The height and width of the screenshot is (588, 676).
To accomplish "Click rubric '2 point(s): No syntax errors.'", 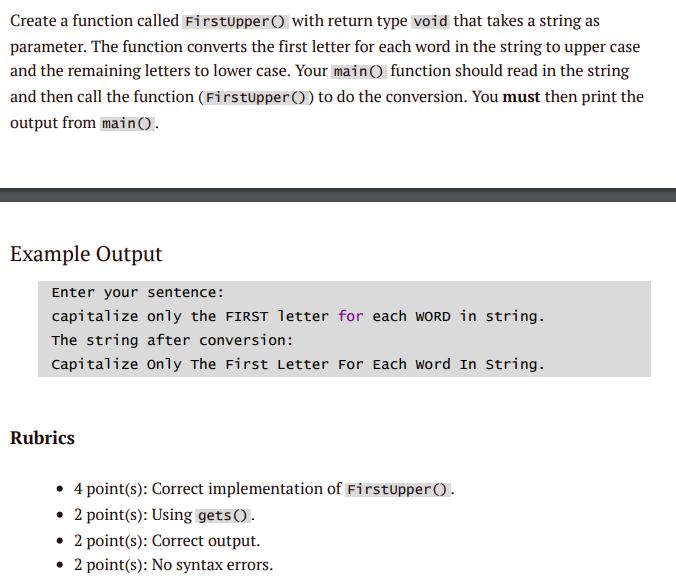I will pyautogui.click(x=173, y=565).
